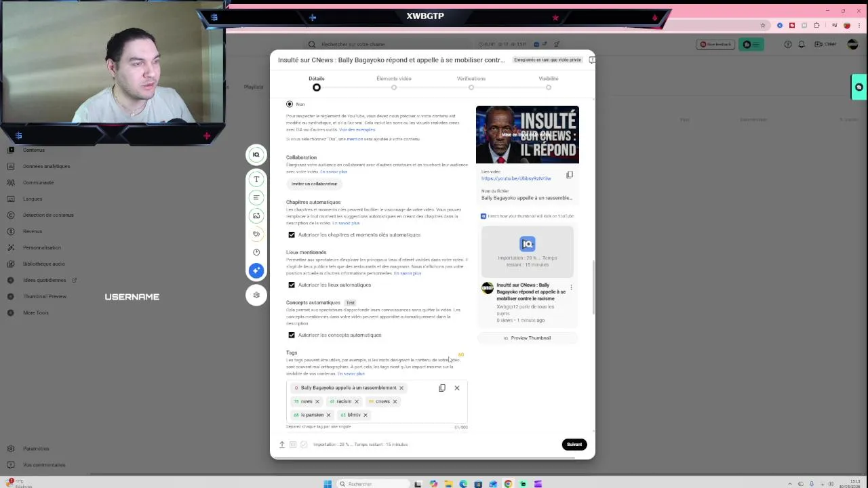Open the description lines tool in vidIQ toolbar
The height and width of the screenshot is (488, 868).
(x=256, y=197)
